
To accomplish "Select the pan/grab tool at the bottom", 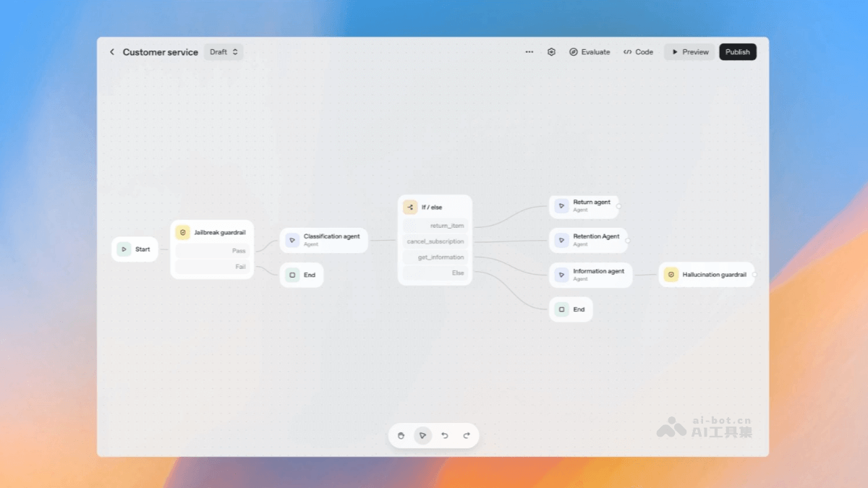I will point(401,435).
